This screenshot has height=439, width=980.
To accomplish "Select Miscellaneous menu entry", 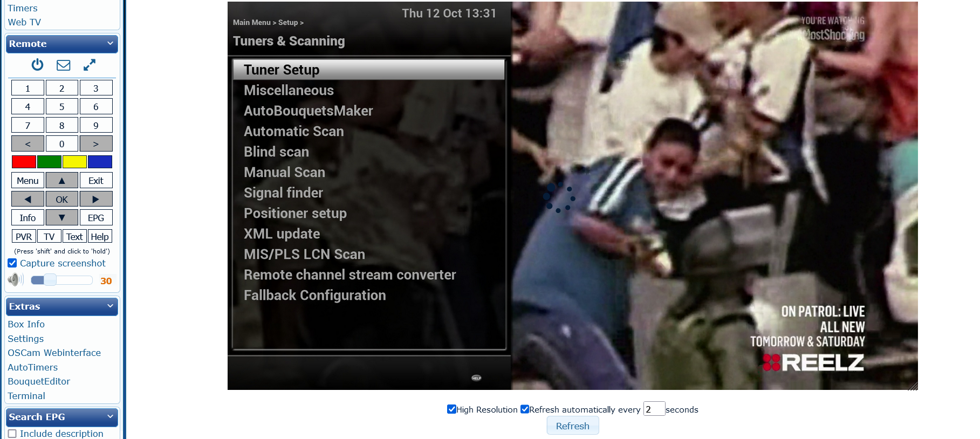I will 369,90.
